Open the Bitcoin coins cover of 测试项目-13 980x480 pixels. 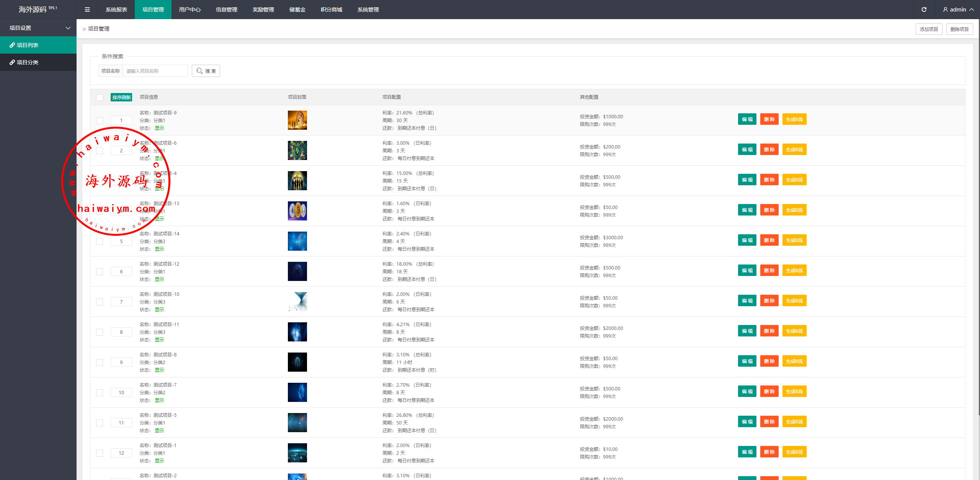pyautogui.click(x=297, y=211)
